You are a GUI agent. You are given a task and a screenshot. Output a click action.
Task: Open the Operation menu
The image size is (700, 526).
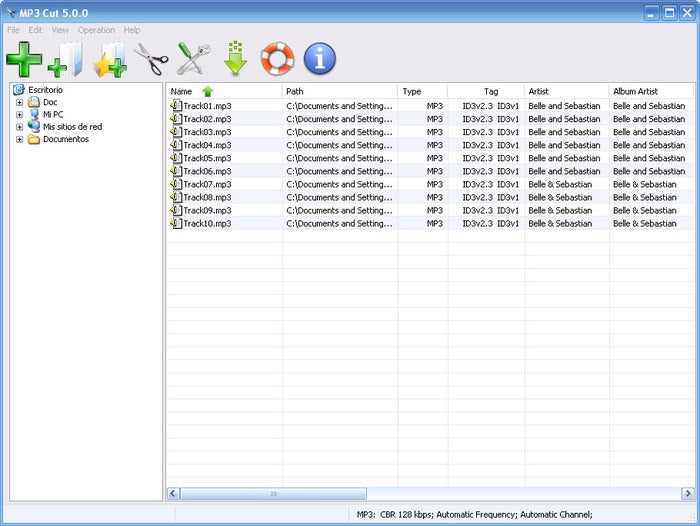point(96,30)
